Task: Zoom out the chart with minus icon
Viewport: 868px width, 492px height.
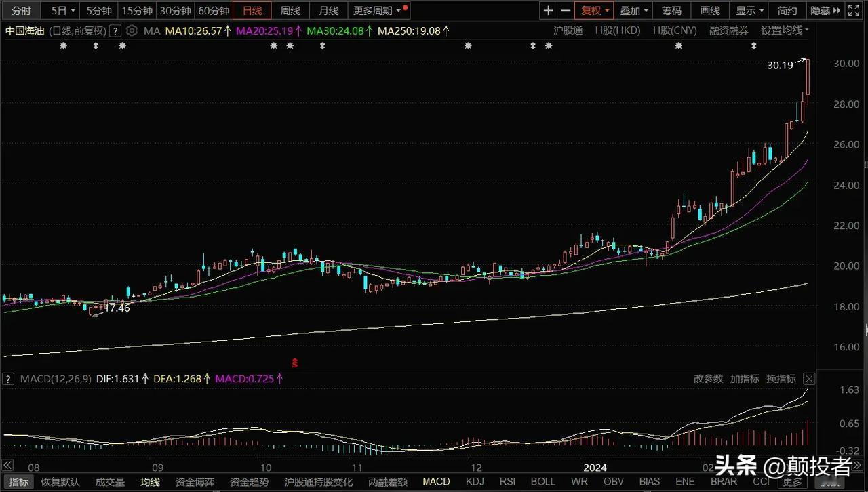Action: tap(566, 10)
